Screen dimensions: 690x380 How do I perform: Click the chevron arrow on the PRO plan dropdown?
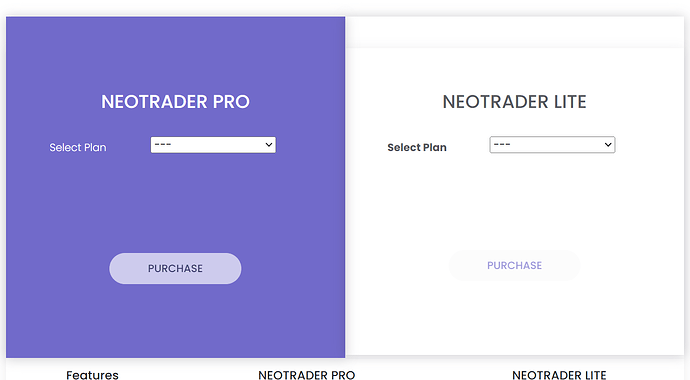(268, 145)
